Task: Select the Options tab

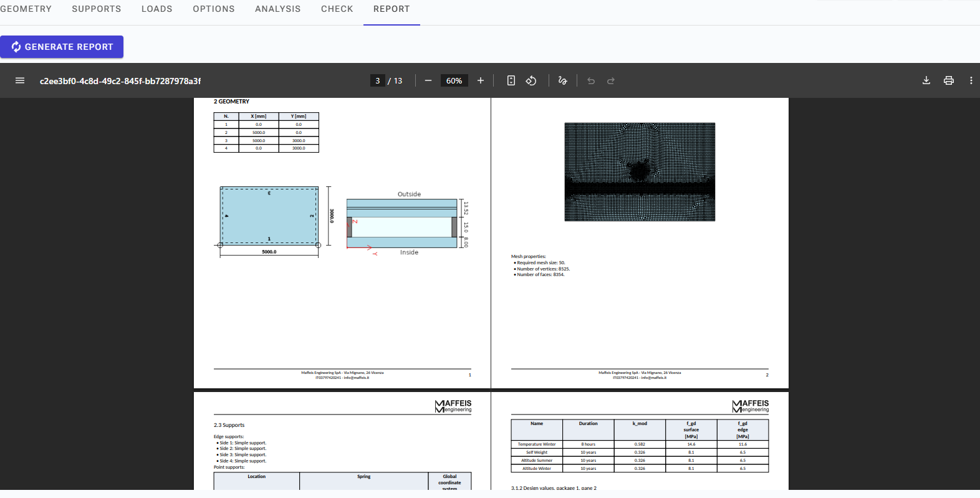Action: pyautogui.click(x=214, y=9)
